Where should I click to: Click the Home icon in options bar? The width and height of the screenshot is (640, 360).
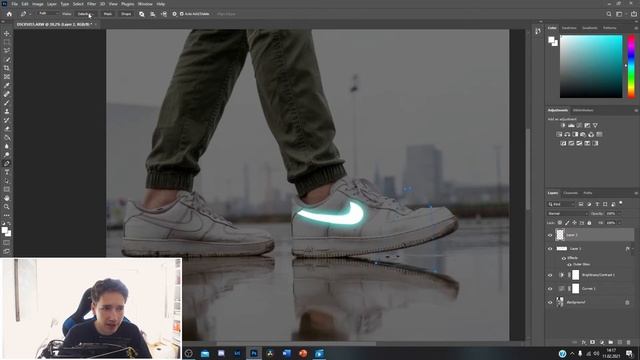[x=9, y=14]
